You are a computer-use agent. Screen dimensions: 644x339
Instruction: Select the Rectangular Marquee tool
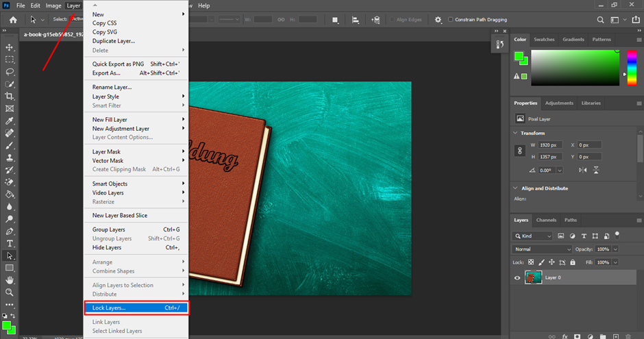10,60
